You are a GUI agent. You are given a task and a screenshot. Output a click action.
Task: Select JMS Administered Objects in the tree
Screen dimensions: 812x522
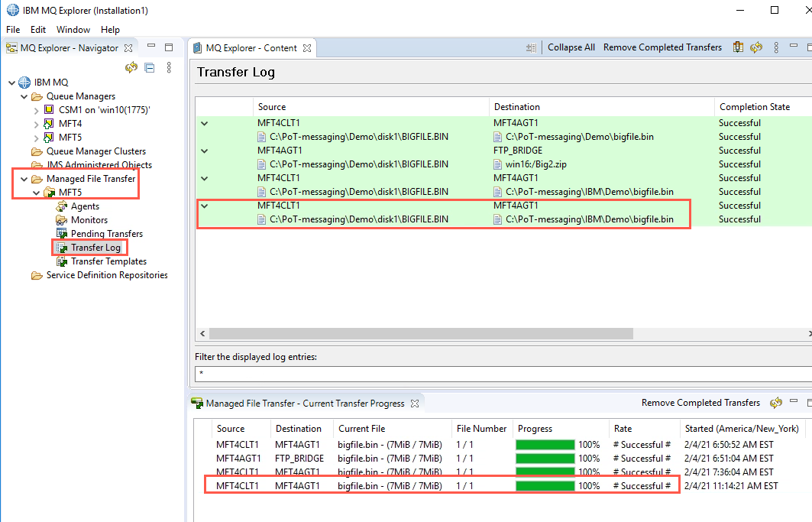[x=99, y=165]
